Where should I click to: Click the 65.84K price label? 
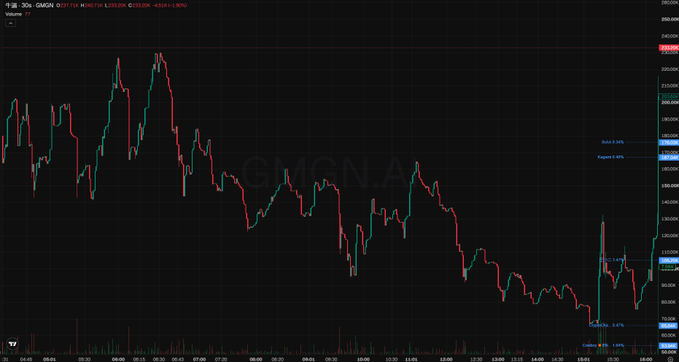click(668, 325)
